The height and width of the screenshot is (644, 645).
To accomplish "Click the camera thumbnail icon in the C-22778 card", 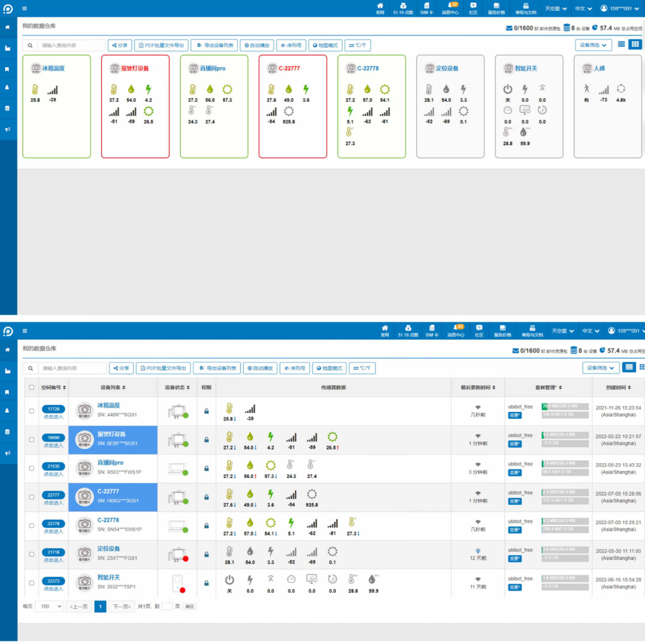I will pyautogui.click(x=351, y=68).
